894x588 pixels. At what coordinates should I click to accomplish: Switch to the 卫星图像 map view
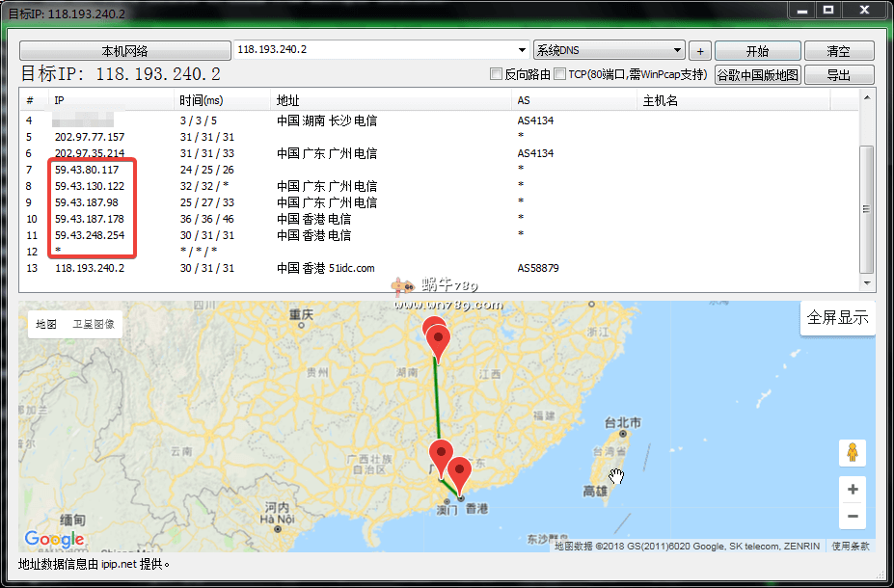pos(94,325)
